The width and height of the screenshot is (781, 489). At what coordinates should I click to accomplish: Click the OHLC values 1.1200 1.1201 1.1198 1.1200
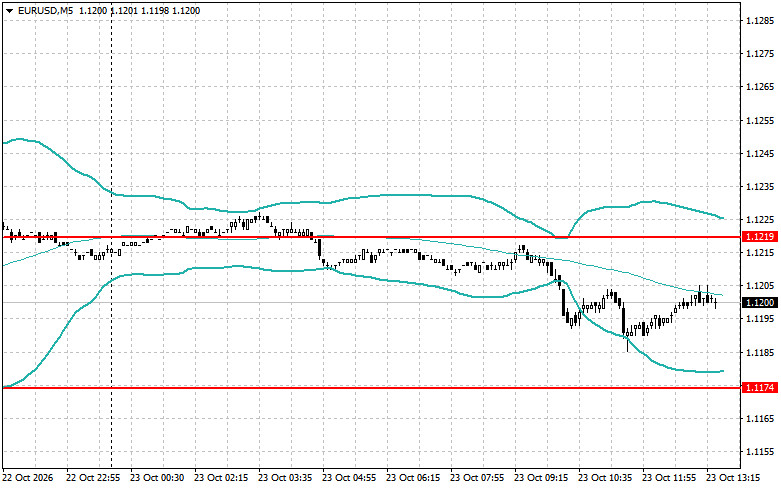[139, 10]
